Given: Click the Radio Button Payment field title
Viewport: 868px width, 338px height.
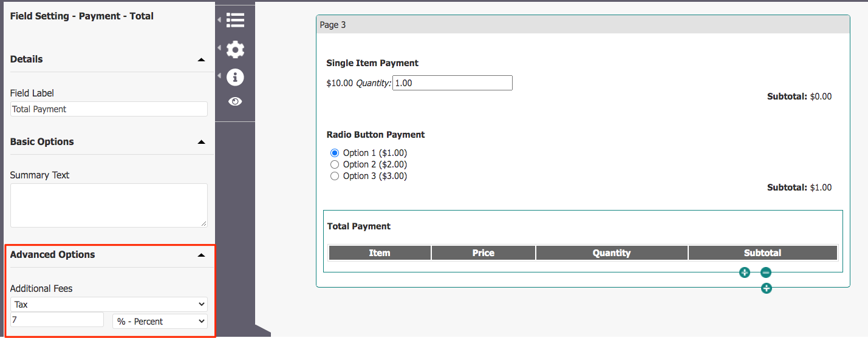Looking at the screenshot, I should point(375,135).
